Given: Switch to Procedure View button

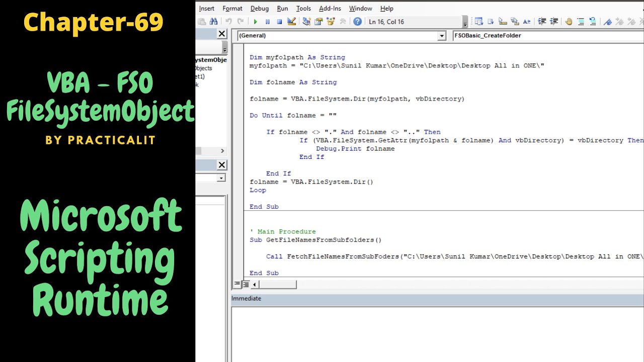Looking at the screenshot, I should click(x=237, y=284).
